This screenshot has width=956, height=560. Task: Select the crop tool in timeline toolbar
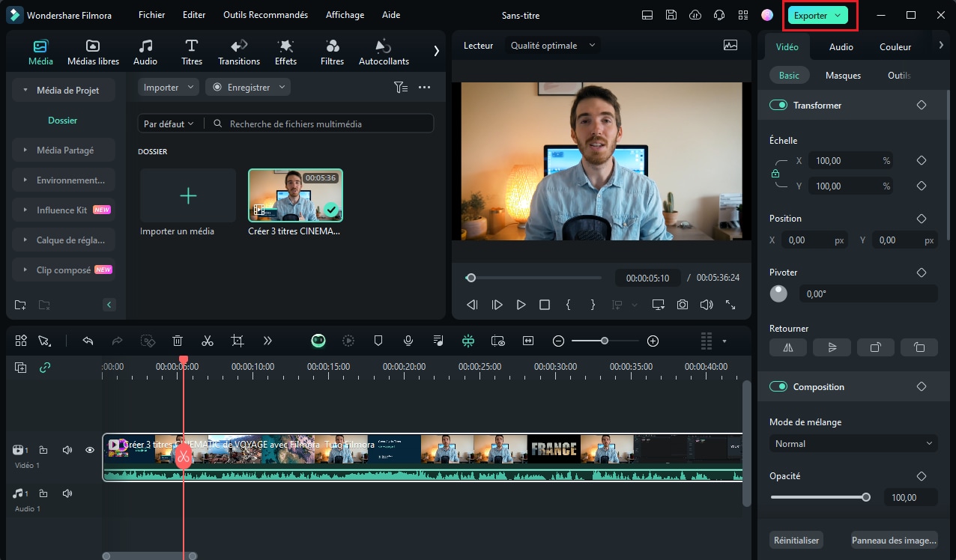238,341
